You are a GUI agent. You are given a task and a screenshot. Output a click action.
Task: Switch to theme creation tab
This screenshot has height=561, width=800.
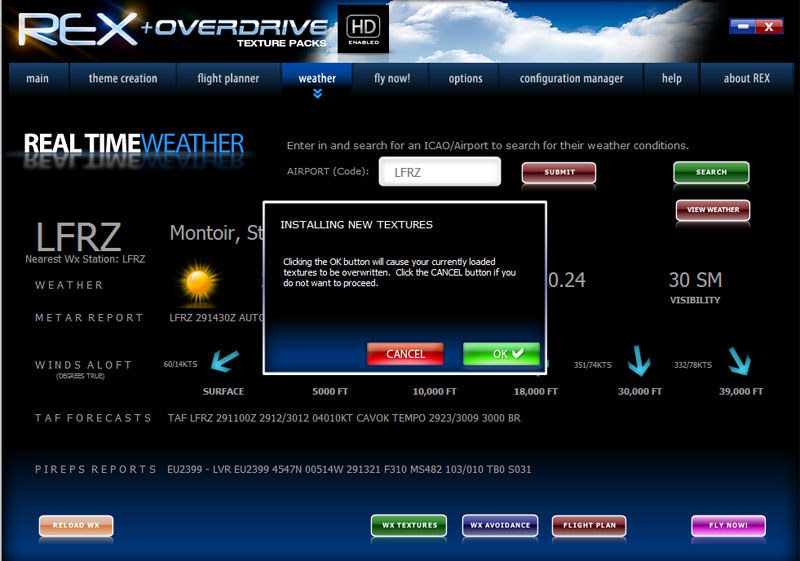[123, 79]
